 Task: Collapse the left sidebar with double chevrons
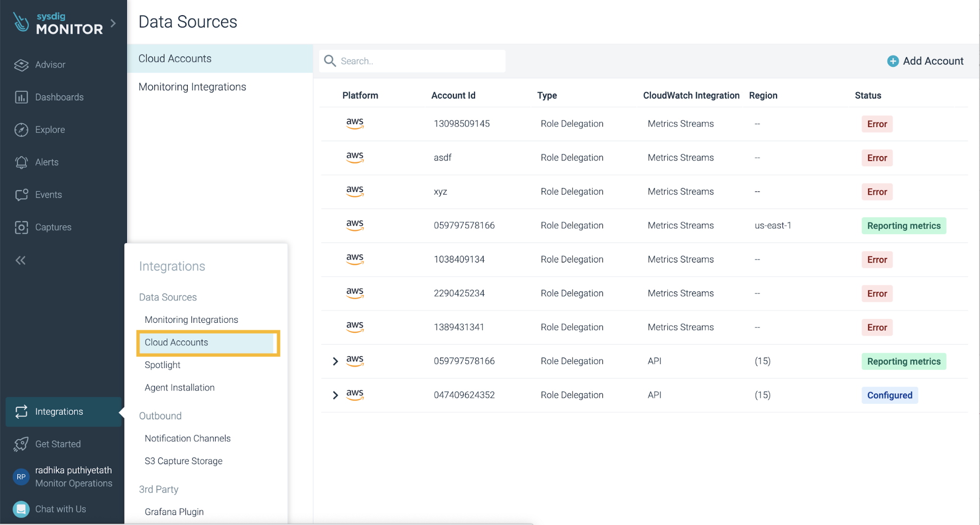[x=20, y=260]
